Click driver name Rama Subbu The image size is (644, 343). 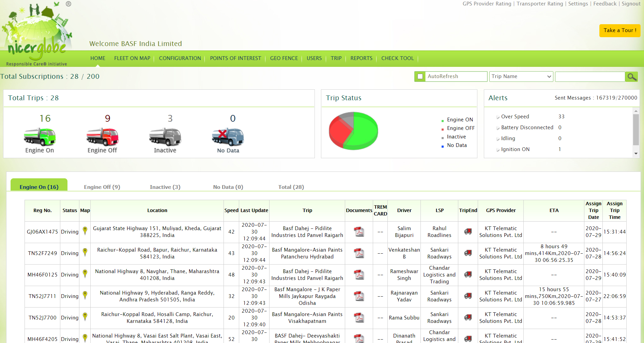tap(404, 318)
